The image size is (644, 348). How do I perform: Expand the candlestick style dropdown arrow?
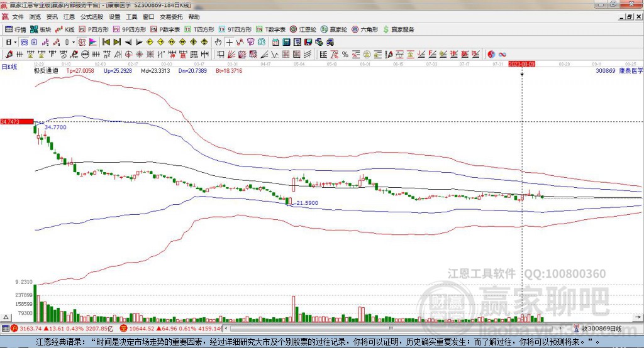coord(74,42)
